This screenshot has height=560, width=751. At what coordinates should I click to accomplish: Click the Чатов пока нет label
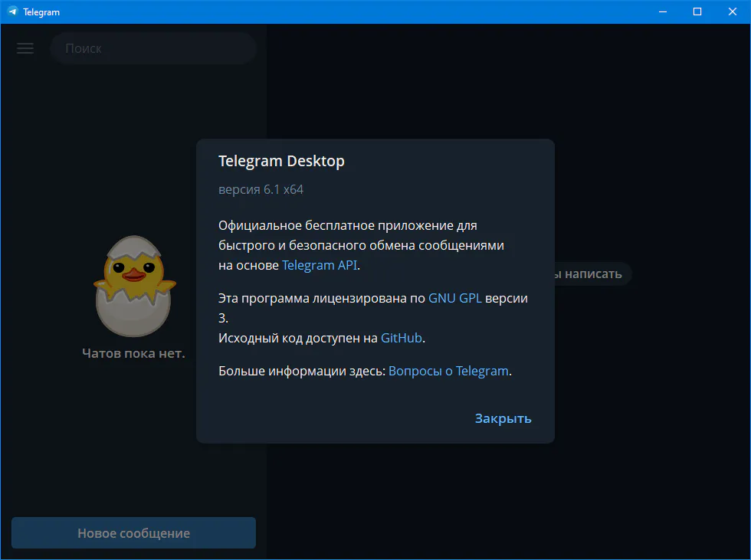(133, 353)
